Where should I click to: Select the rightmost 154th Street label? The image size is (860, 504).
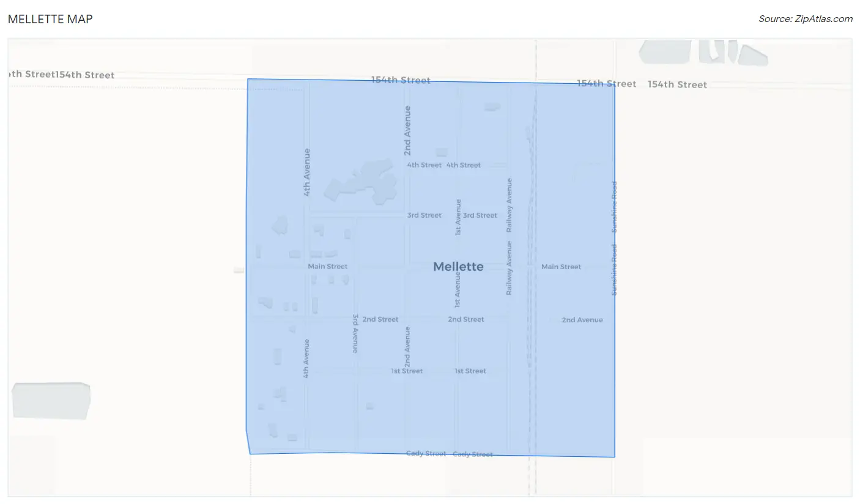[x=677, y=84]
